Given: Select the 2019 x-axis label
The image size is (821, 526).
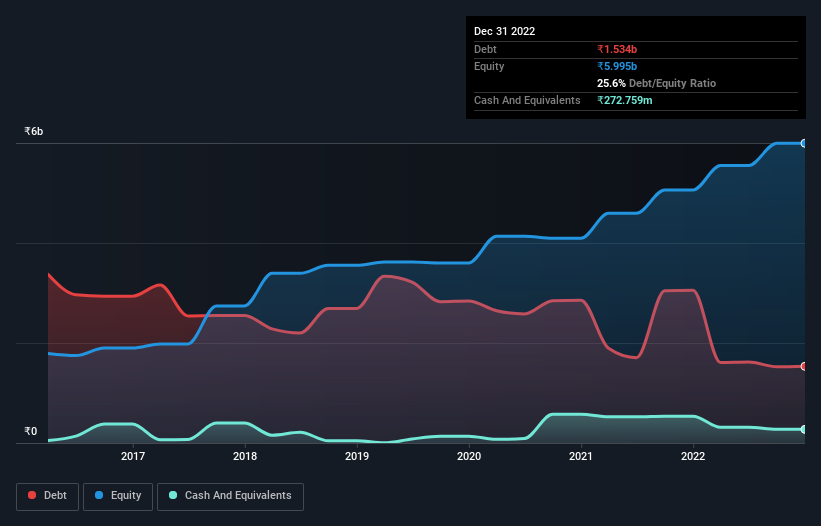Looking at the screenshot, I should click(x=357, y=456).
